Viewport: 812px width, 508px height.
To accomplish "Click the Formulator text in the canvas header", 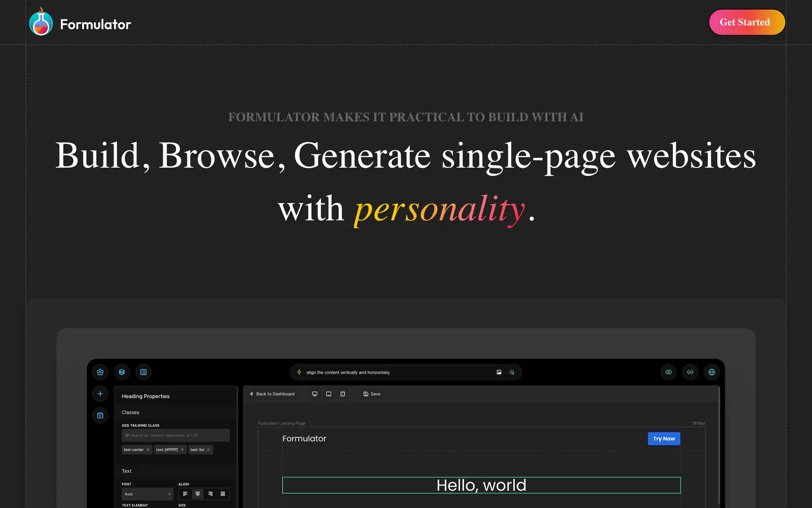I will [304, 438].
